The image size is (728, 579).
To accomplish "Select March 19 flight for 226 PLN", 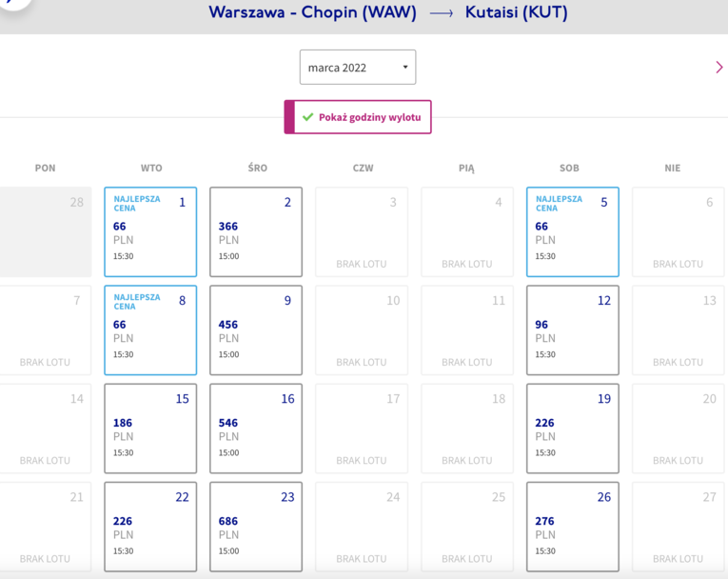I will point(573,429).
